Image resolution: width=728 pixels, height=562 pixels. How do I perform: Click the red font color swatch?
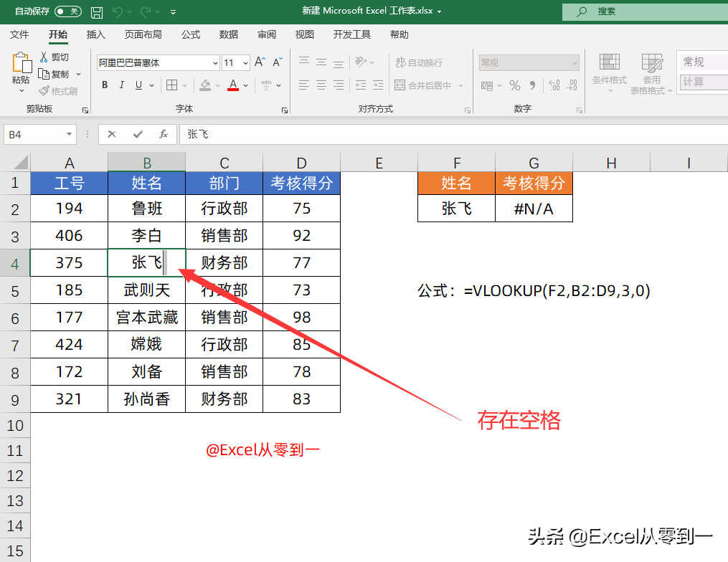(x=232, y=85)
